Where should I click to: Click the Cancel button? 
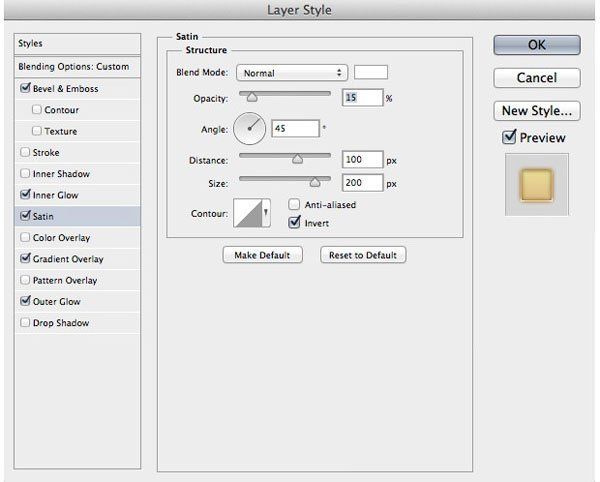(x=537, y=78)
